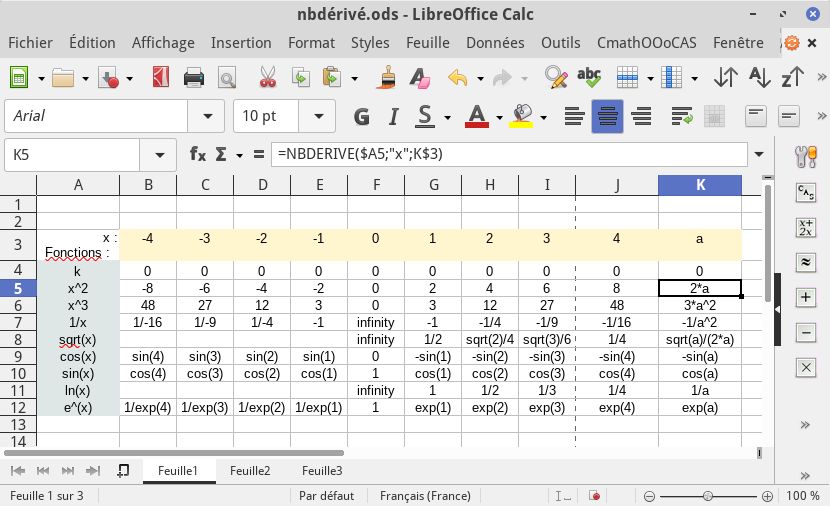Run the spelling check icon
This screenshot has width=830, height=506.
[589, 78]
